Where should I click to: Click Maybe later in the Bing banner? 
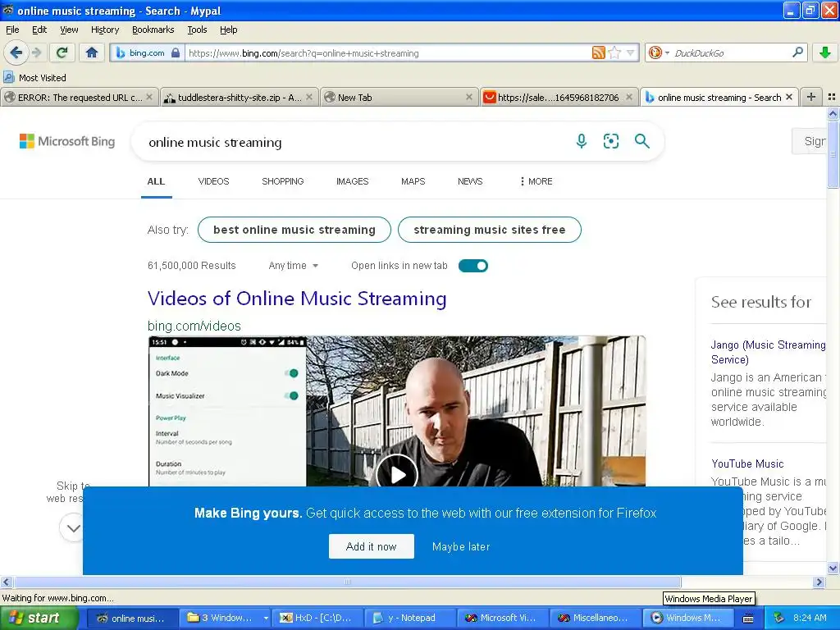tap(461, 547)
